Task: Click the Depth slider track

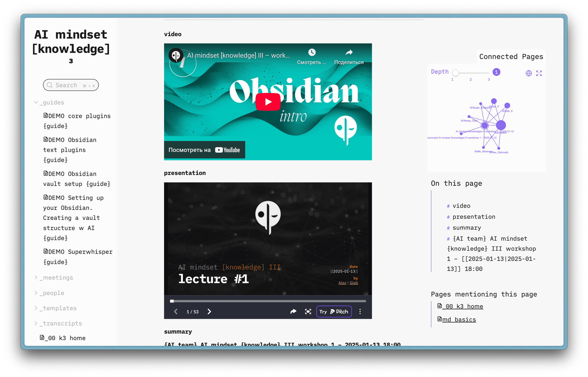Action: (x=471, y=73)
